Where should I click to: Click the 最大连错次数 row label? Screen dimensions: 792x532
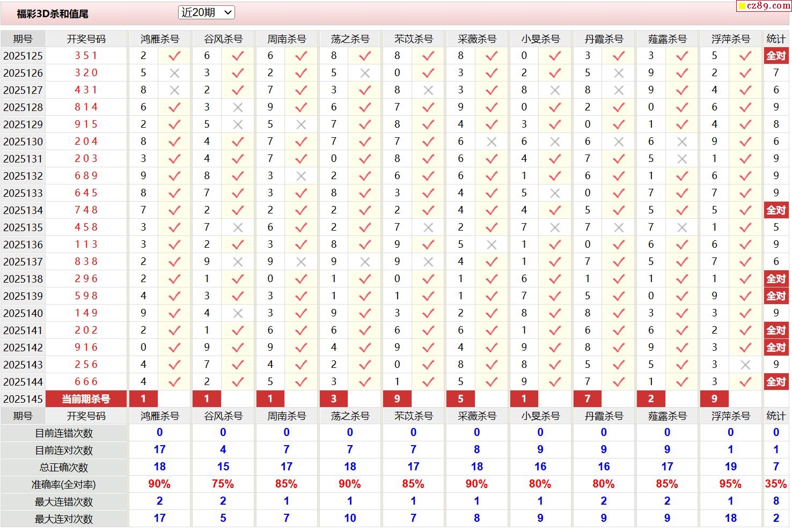64,502
